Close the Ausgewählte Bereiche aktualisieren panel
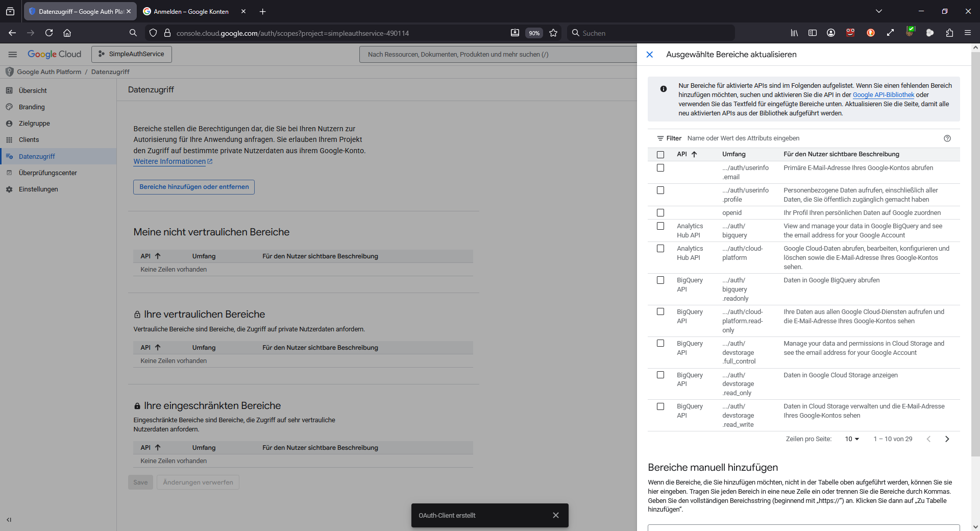The height and width of the screenshot is (531, 980). [x=650, y=55]
